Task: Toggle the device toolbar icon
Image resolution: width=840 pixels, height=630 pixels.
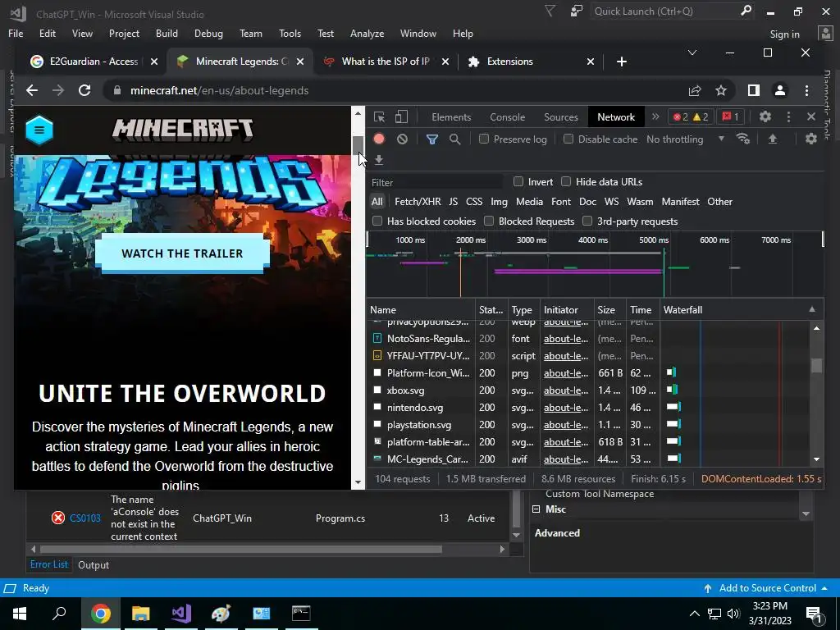Action: tap(401, 116)
